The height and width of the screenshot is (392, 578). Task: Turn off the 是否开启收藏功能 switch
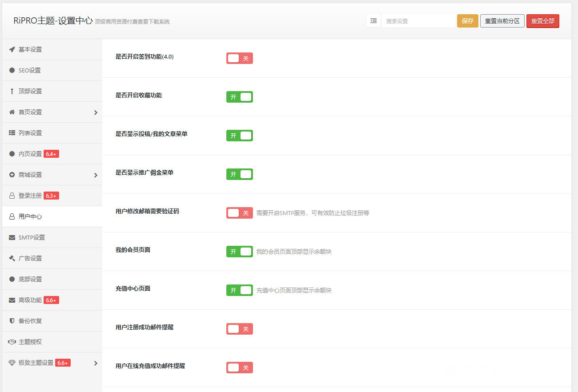pos(240,97)
